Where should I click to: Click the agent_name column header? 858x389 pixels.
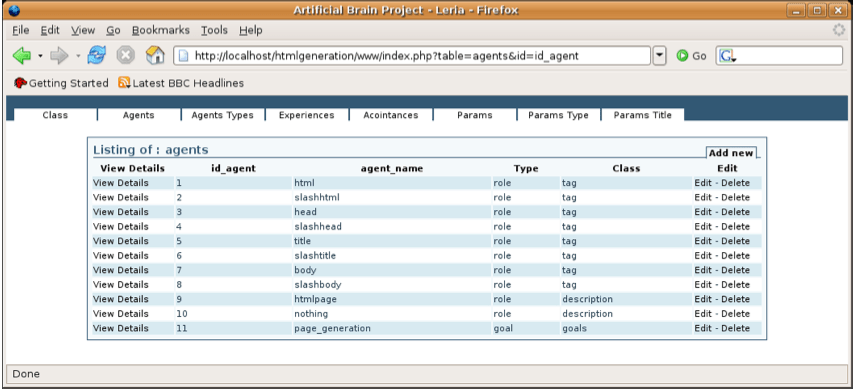tap(392, 169)
